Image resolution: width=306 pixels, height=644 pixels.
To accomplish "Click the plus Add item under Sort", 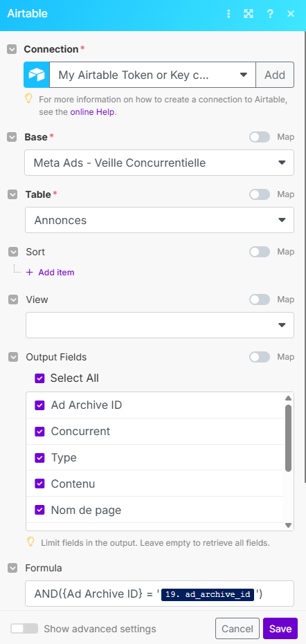I will [x=50, y=273].
